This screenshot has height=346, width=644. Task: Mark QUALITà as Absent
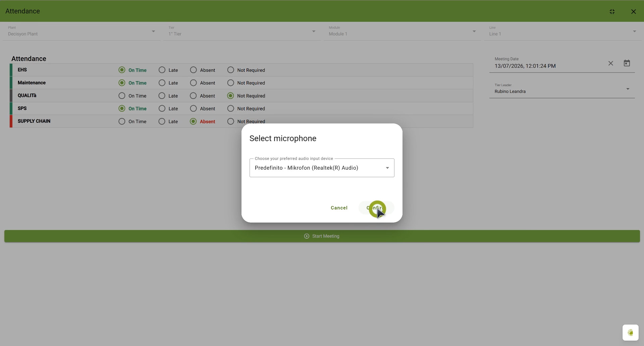(193, 96)
